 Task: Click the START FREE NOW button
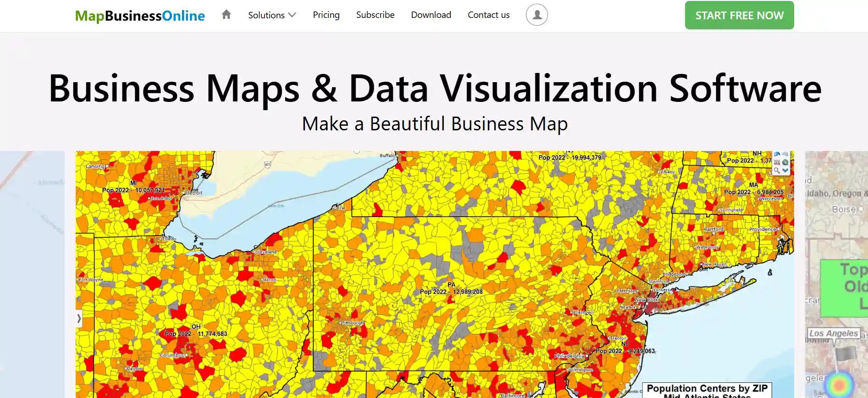[x=739, y=15]
